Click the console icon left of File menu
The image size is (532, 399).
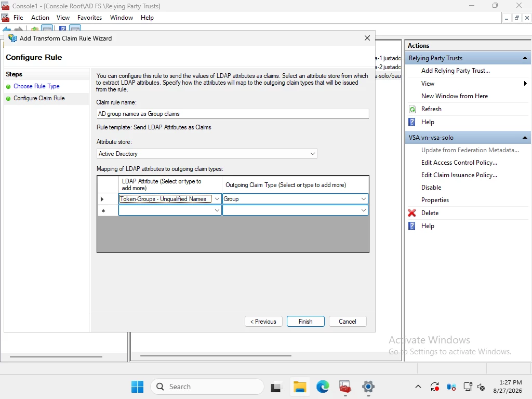click(5, 18)
